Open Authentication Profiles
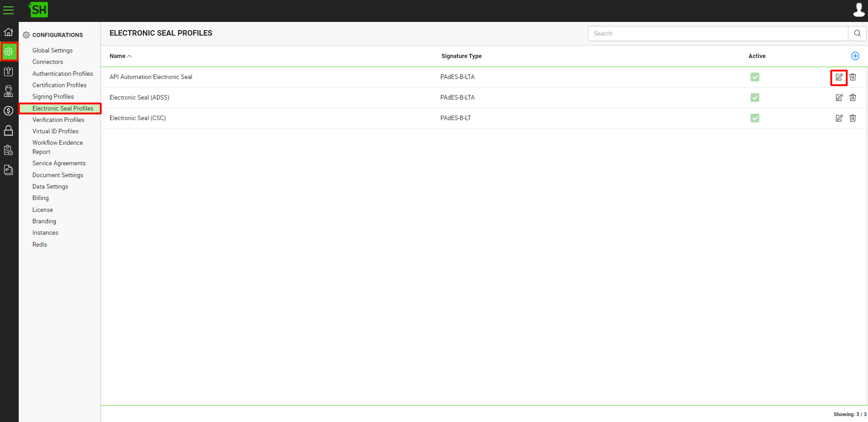 point(63,74)
